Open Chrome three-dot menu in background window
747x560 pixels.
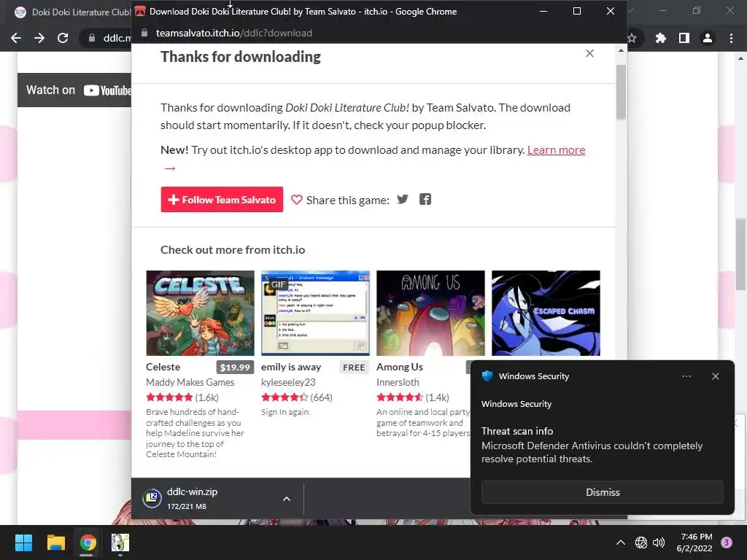(731, 38)
